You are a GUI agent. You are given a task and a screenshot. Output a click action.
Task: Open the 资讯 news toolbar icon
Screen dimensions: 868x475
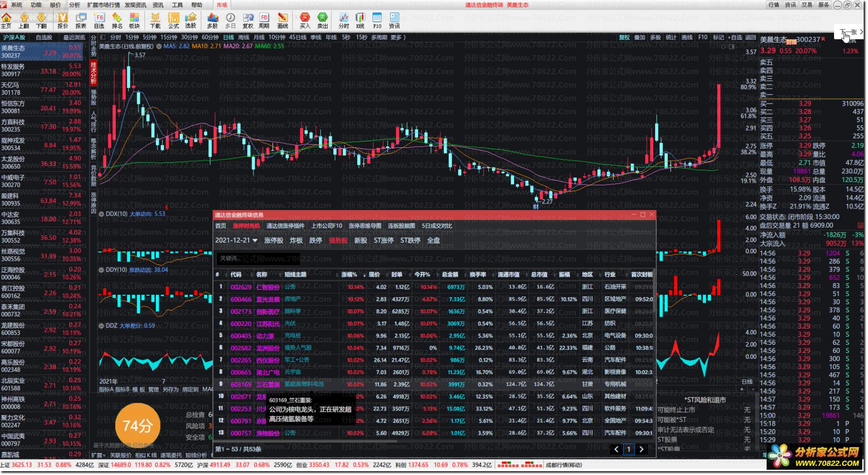point(395,21)
